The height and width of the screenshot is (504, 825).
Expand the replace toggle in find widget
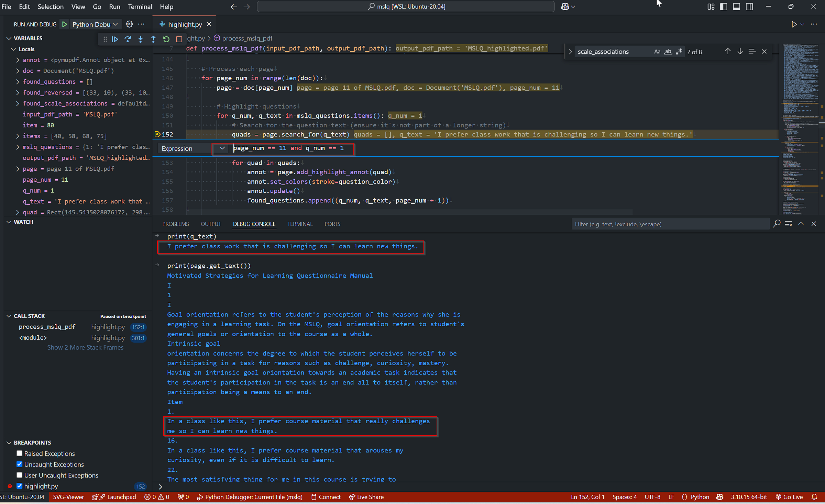[x=570, y=52]
